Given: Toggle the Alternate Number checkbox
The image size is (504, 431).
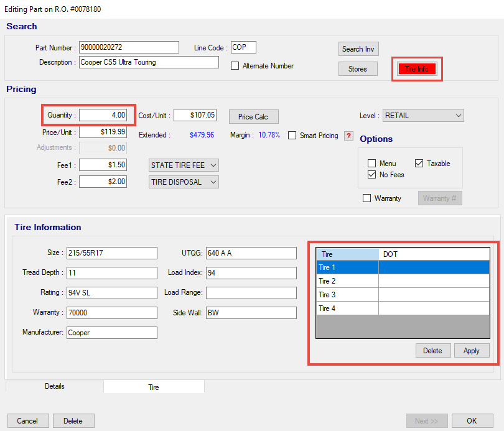Looking at the screenshot, I should tap(235, 66).
